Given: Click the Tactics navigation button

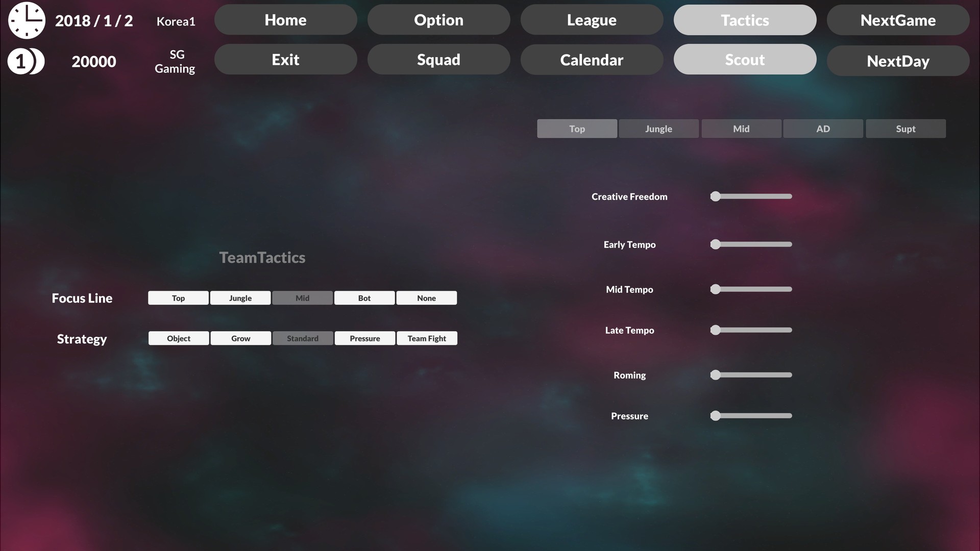Looking at the screenshot, I should [x=745, y=19].
